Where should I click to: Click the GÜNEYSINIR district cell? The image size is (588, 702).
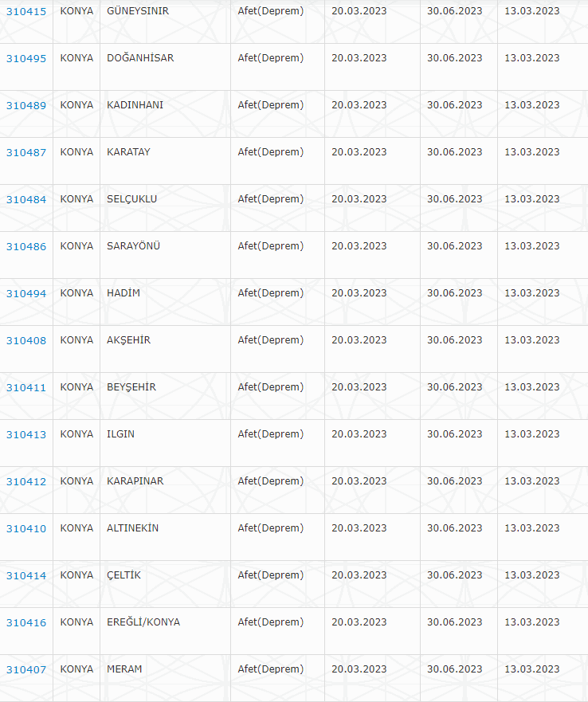[138, 11]
